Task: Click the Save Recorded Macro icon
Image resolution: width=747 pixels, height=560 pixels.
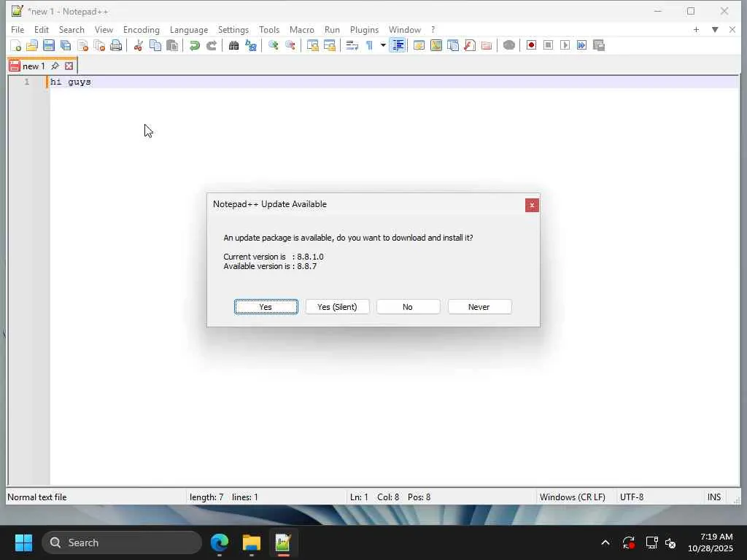Action: coord(599,45)
